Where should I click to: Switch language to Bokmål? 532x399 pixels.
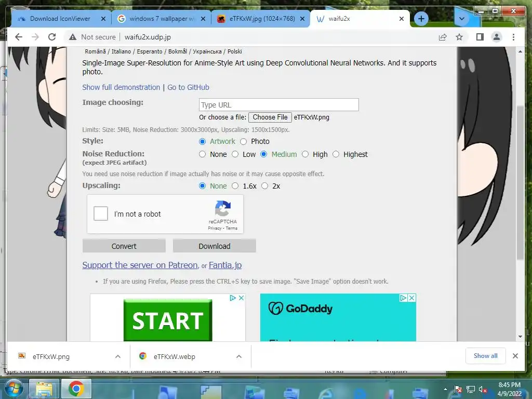178,51
